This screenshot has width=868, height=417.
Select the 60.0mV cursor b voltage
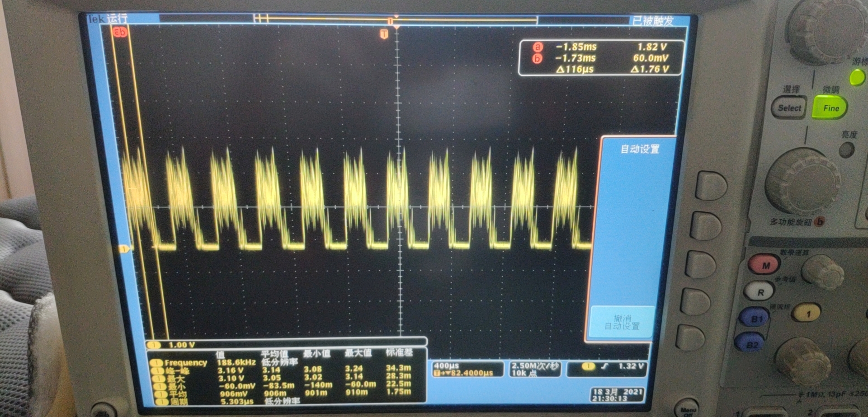pos(651,58)
